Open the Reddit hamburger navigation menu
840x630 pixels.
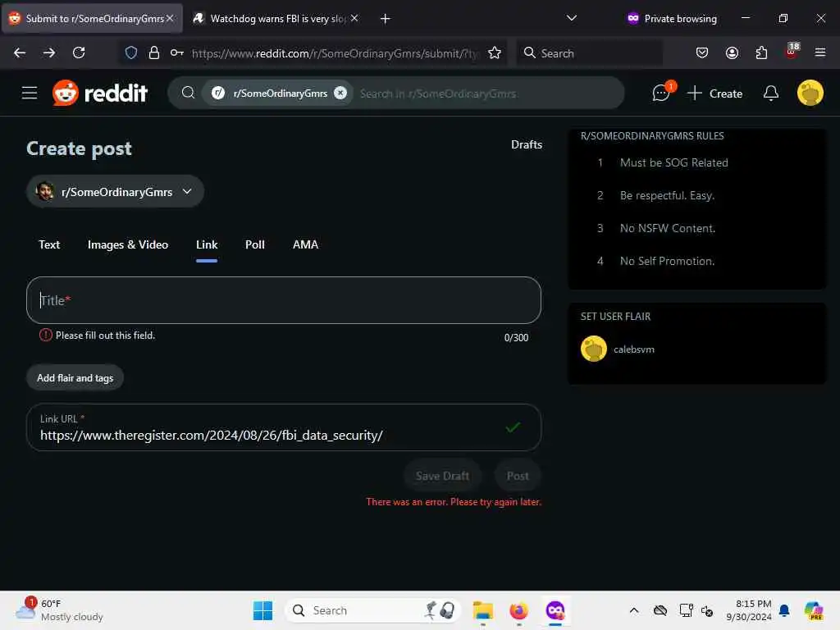[x=30, y=94]
